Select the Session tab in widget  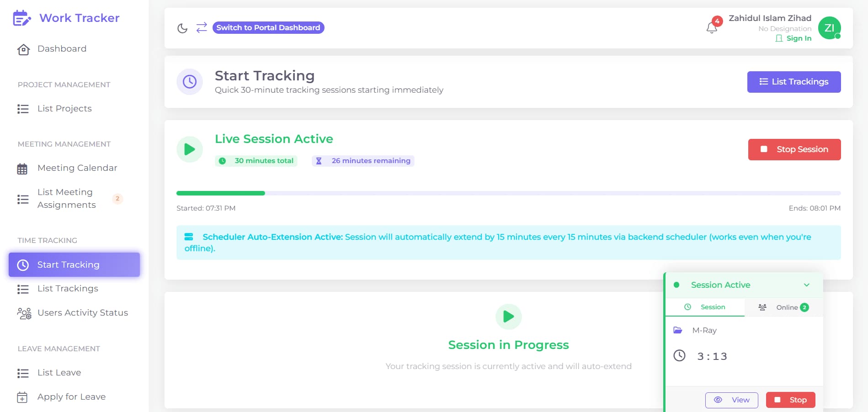pyautogui.click(x=705, y=307)
